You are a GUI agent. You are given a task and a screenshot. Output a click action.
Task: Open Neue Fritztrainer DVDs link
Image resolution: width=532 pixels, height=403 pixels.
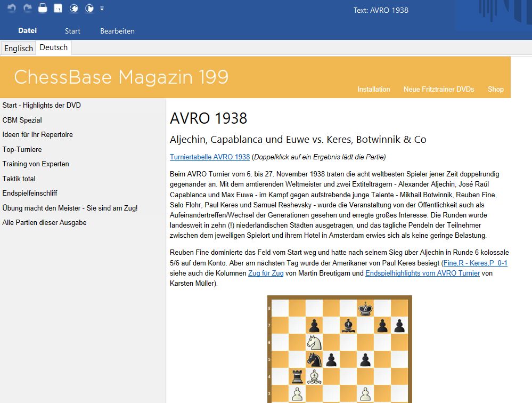(x=438, y=89)
